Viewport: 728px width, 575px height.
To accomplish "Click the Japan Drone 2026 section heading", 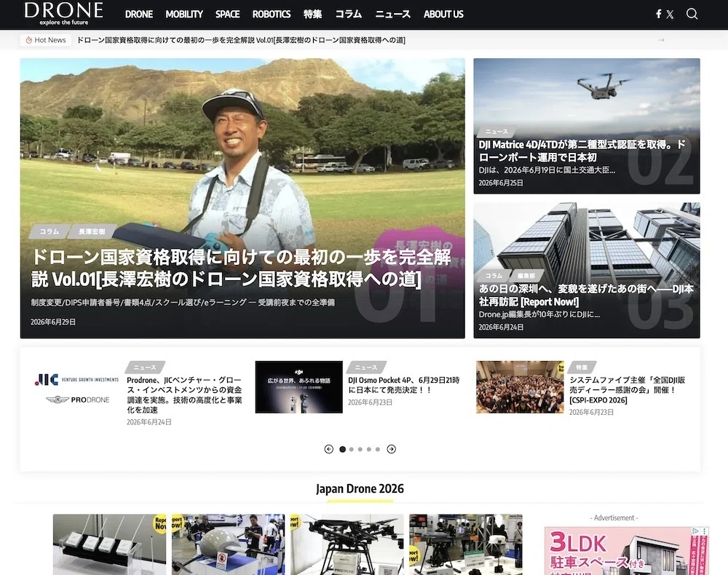I will (360, 488).
